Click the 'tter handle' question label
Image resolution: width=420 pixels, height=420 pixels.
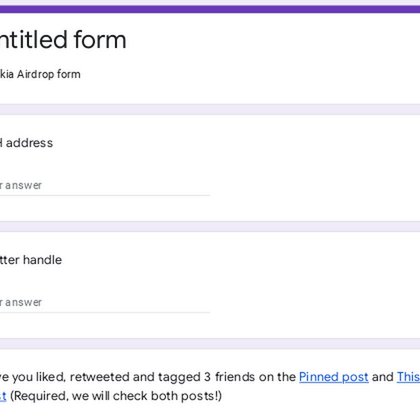tap(31, 260)
